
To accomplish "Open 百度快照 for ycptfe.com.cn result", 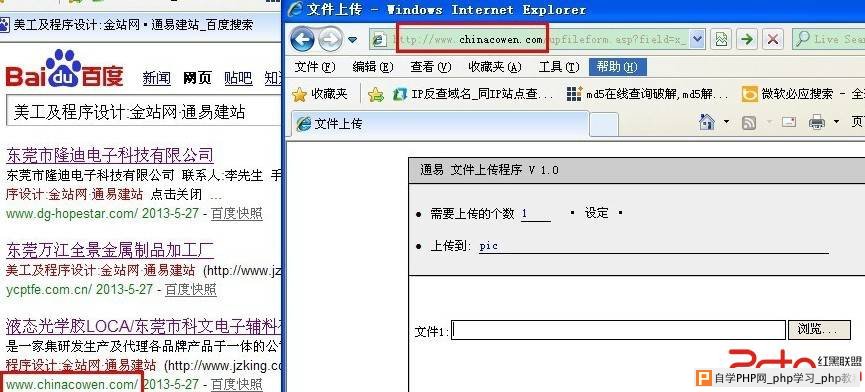I will pos(190,289).
